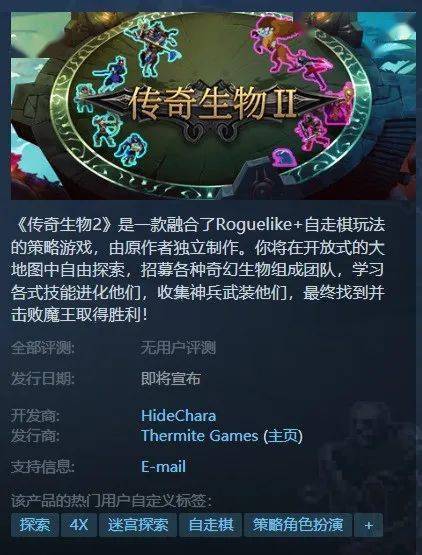
Task: Click the E-mail support link
Action: point(163,467)
